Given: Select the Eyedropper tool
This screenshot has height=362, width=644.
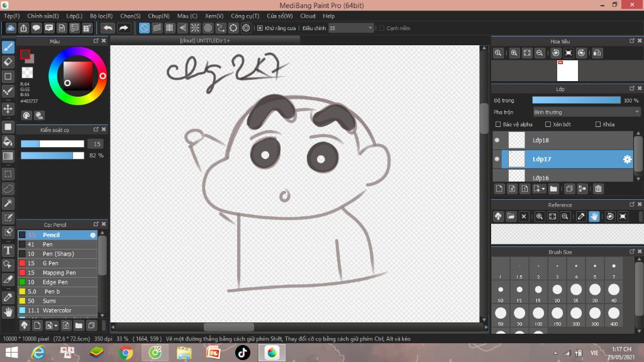Looking at the screenshot, I should 8,297.
